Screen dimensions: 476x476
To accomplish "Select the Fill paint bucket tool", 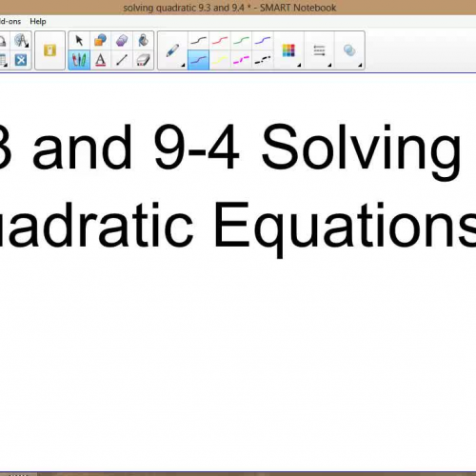I will pos(143,41).
